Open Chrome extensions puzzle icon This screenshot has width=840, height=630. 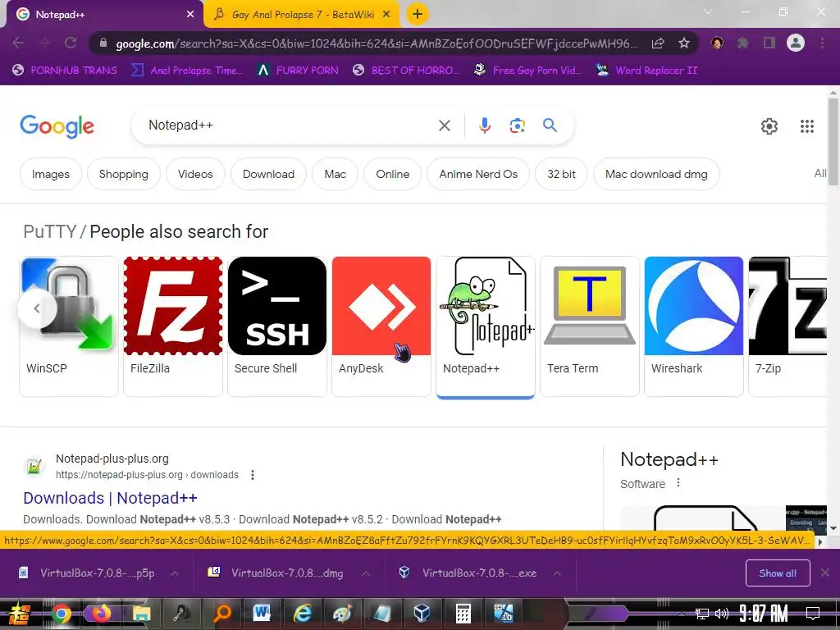coord(742,43)
